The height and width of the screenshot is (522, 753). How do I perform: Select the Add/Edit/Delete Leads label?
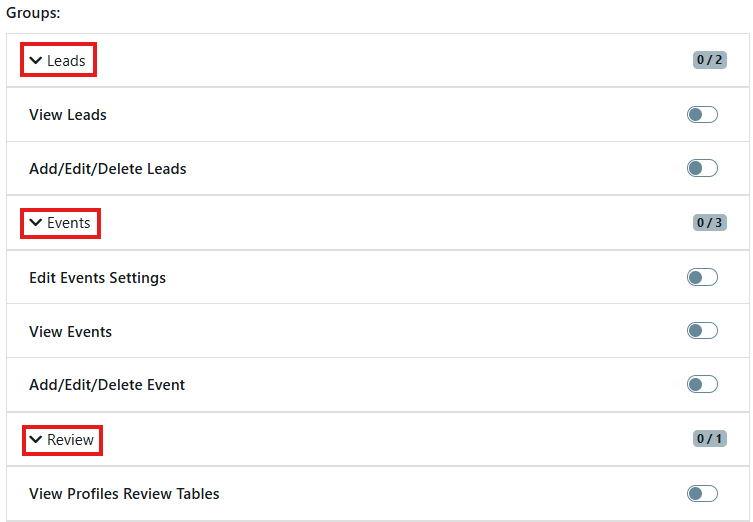pos(108,169)
